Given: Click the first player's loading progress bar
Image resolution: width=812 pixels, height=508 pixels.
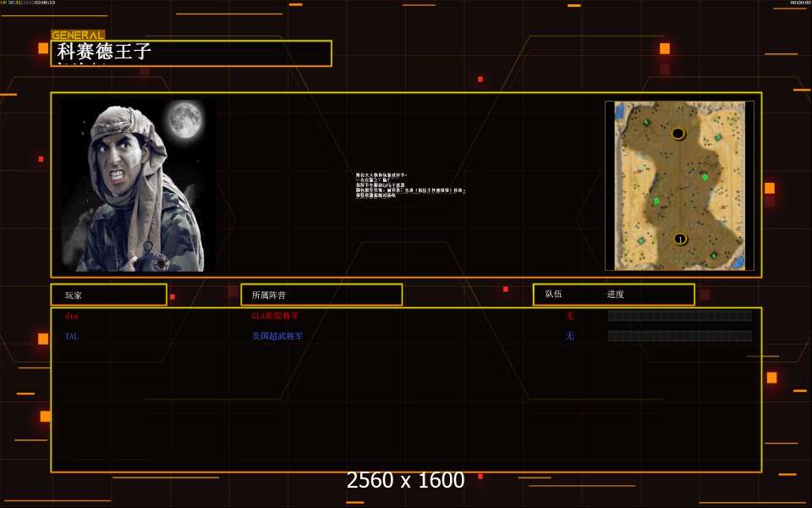Looking at the screenshot, I should pyautogui.click(x=679, y=316).
